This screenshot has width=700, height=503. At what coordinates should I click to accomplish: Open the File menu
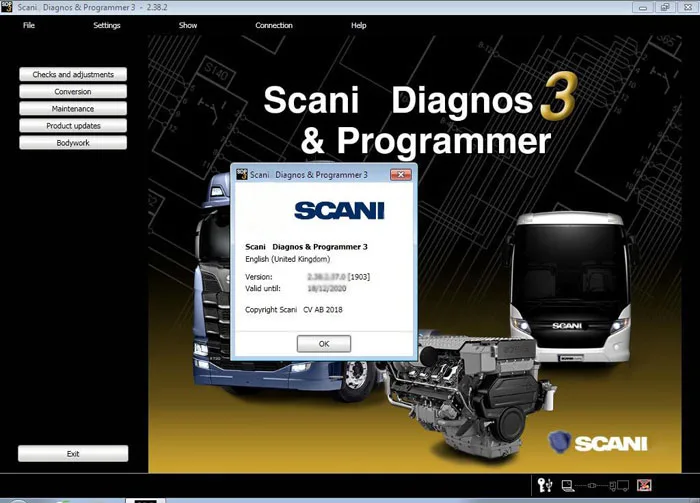(29, 25)
